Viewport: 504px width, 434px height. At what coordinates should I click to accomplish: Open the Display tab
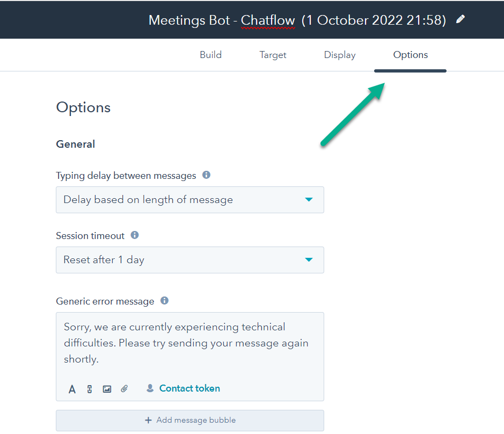pyautogui.click(x=339, y=54)
